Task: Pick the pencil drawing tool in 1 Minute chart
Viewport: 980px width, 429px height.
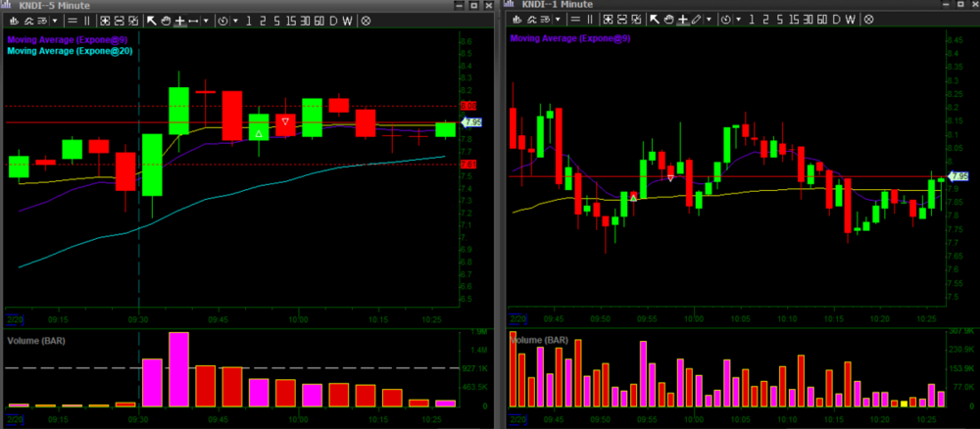Action: click(x=697, y=20)
